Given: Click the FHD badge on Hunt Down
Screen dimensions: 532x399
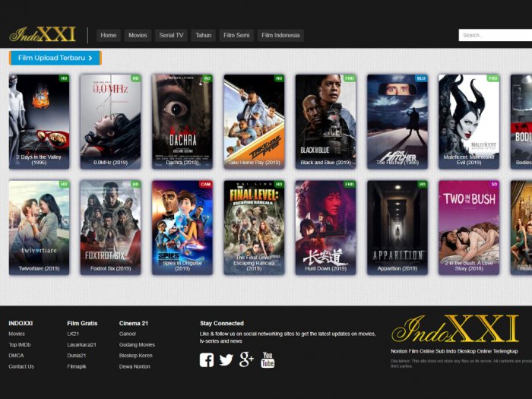Looking at the screenshot, I should coord(350,184).
